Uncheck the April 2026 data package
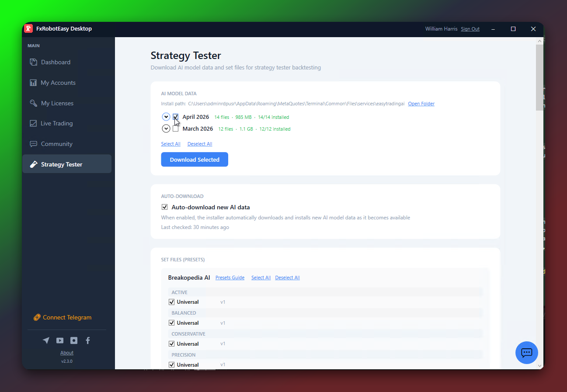 click(x=175, y=117)
